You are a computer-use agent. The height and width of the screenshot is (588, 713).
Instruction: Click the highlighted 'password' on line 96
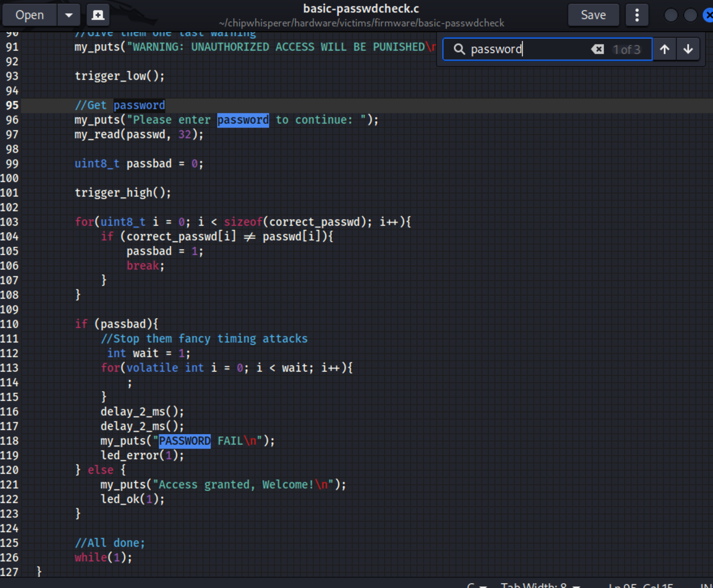243,120
